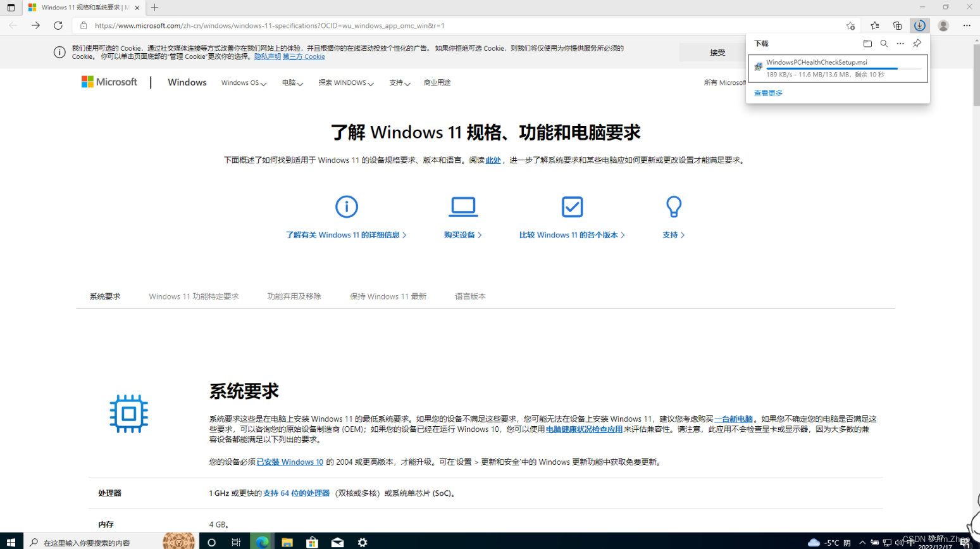
Task: Open Microsoft Store on taskbar
Action: (x=312, y=542)
